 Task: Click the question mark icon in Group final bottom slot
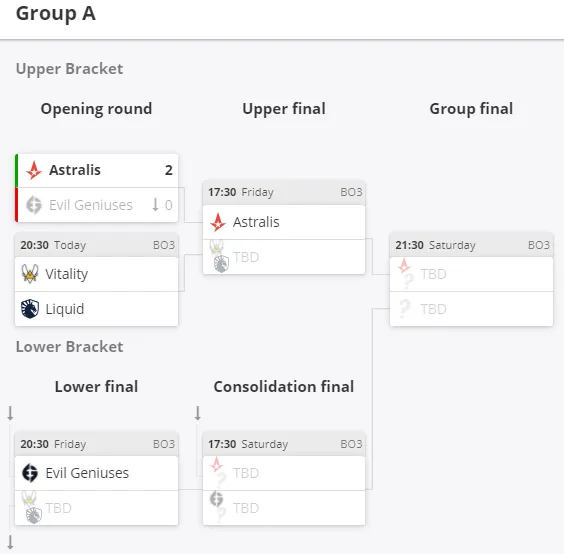pyautogui.click(x=405, y=309)
